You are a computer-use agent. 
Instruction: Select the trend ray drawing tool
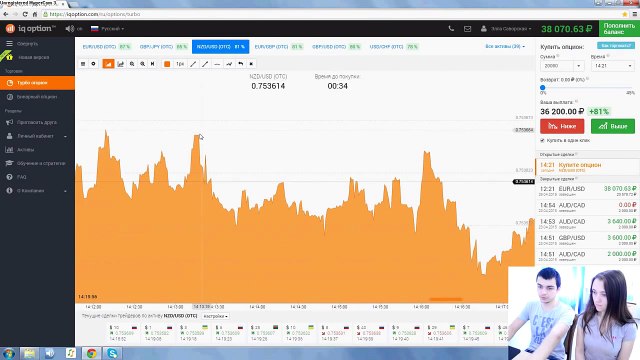point(205,64)
